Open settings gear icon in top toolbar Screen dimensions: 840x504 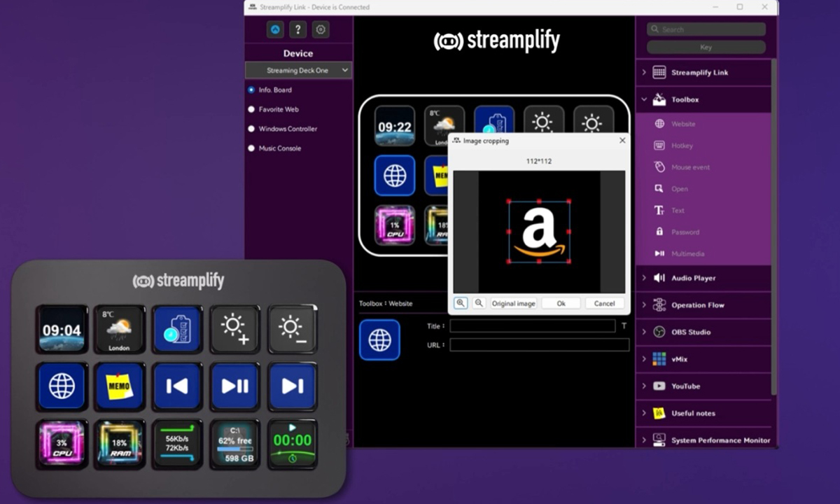click(321, 29)
